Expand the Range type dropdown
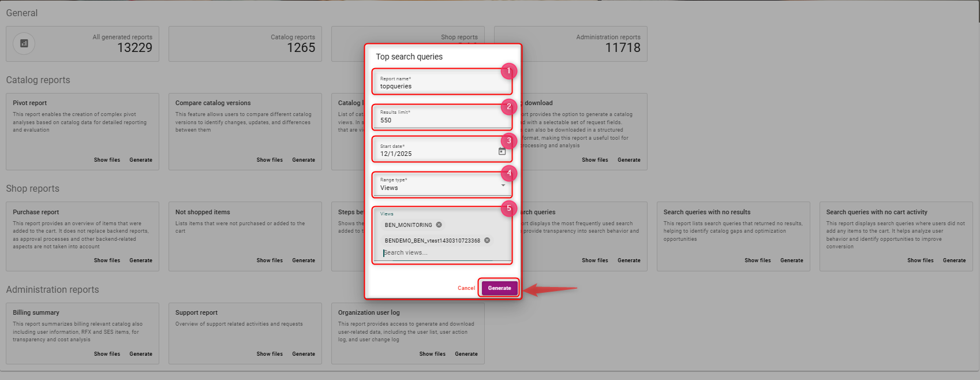The width and height of the screenshot is (980, 380). [x=503, y=185]
